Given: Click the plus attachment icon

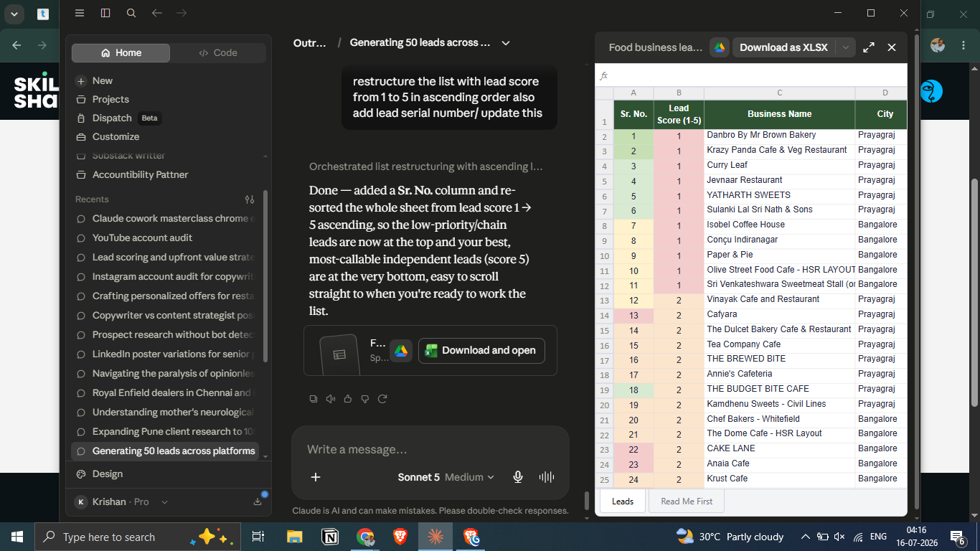Looking at the screenshot, I should click(x=316, y=477).
